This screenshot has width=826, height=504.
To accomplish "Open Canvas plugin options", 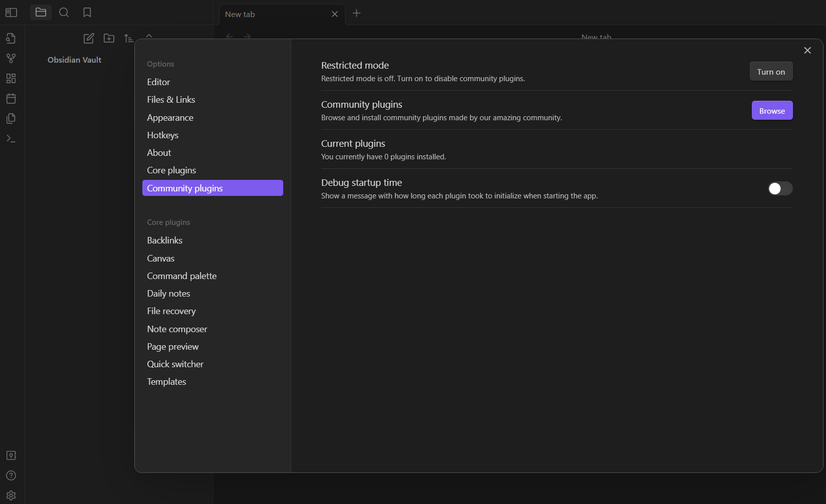I will coord(213,259).
